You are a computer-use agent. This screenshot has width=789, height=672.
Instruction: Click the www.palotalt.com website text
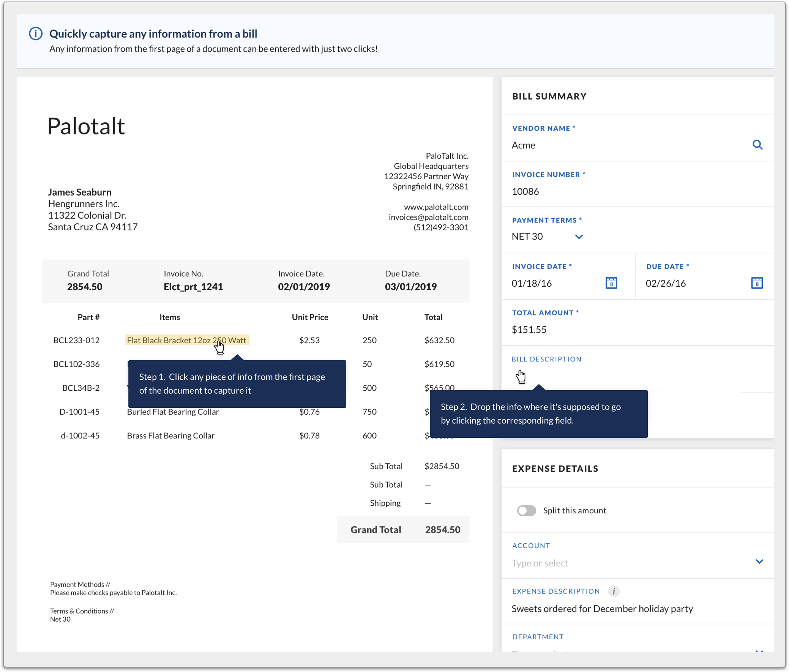436,207
